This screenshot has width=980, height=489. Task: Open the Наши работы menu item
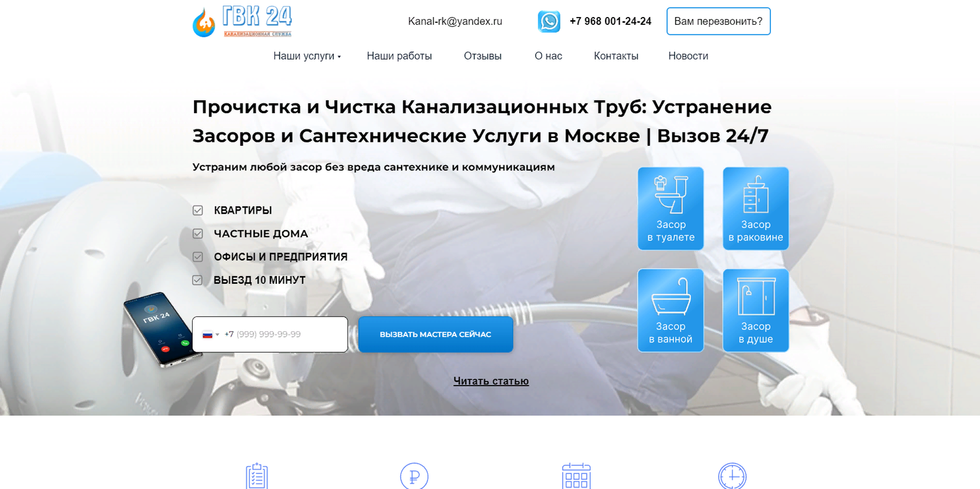399,56
